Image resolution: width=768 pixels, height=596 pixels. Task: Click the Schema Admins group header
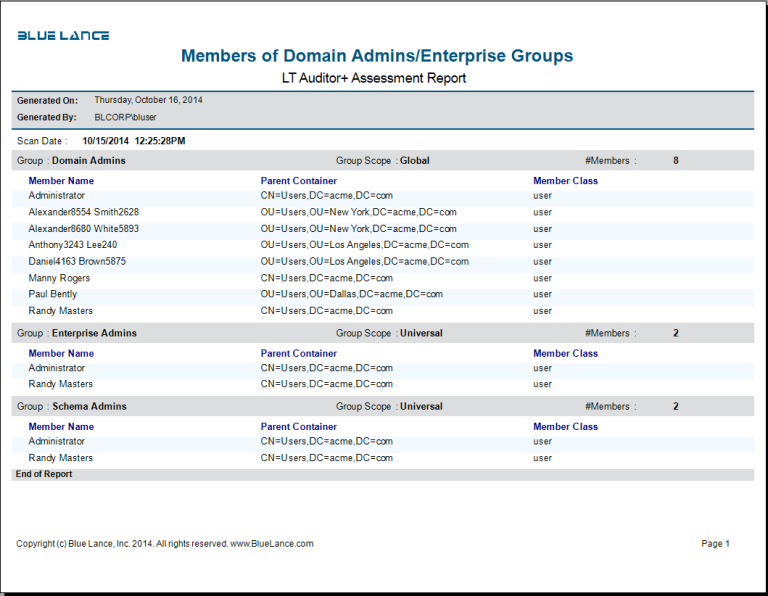(x=89, y=407)
